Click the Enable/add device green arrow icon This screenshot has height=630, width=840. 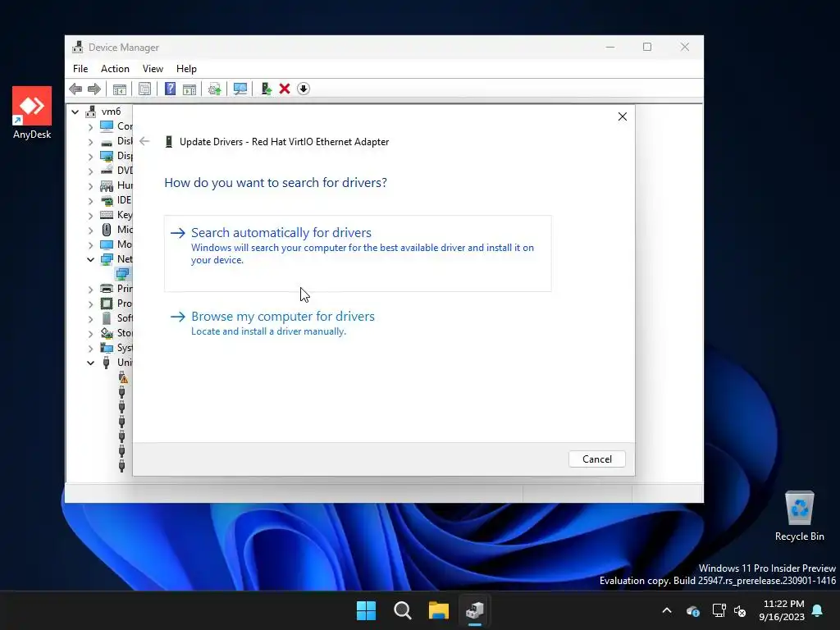[x=266, y=89]
